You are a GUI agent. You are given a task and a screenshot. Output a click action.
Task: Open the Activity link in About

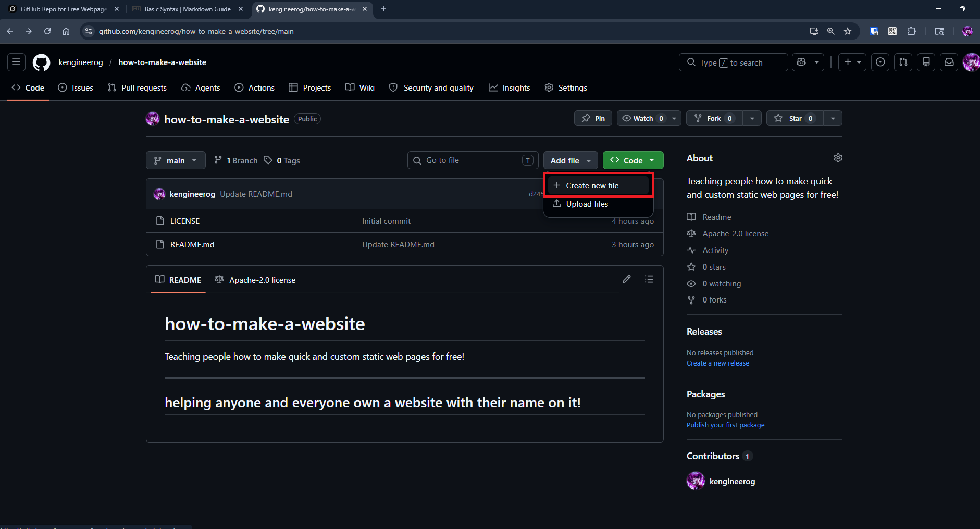[715, 250]
